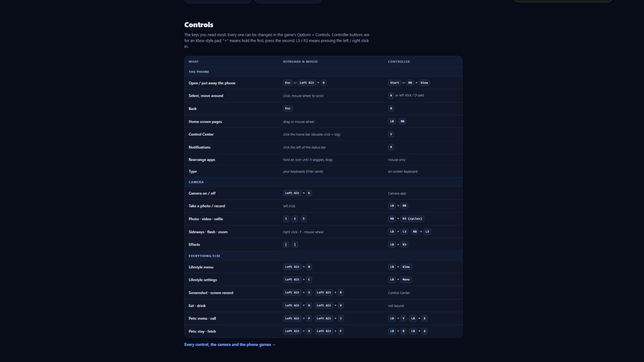Select the M keycap in Lifestyle menu row
The height and width of the screenshot is (362, 644).
309,267
